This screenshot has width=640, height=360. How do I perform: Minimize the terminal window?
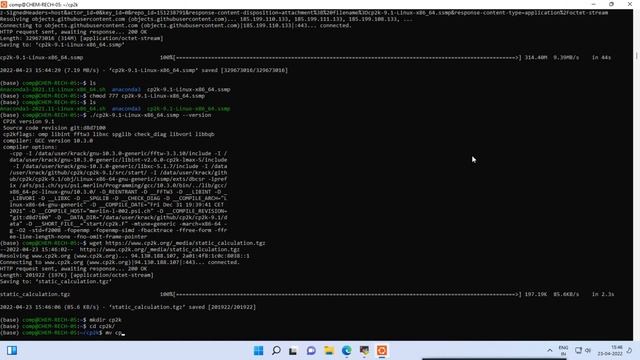click(x=593, y=4)
